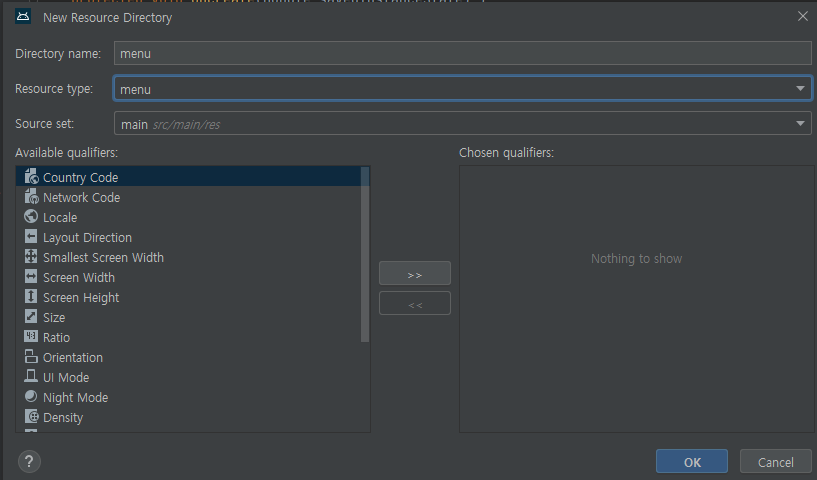Open help with the question mark button

(29, 461)
